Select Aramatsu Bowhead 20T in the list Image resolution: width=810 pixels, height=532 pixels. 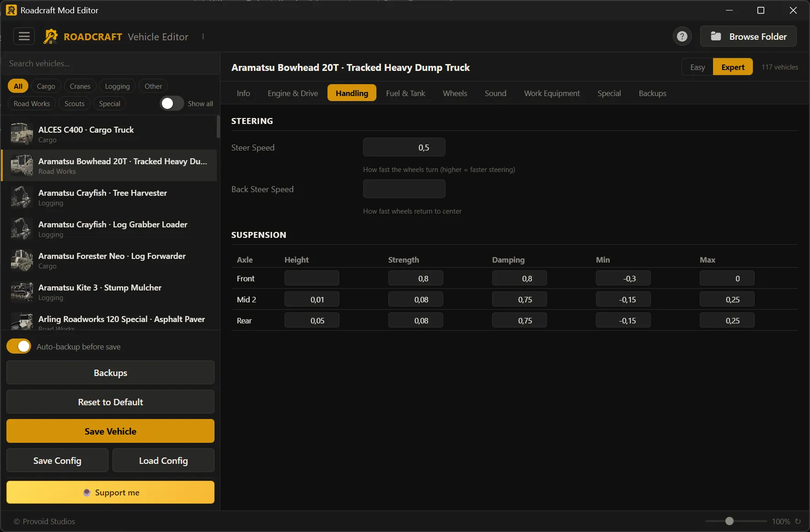pos(109,166)
